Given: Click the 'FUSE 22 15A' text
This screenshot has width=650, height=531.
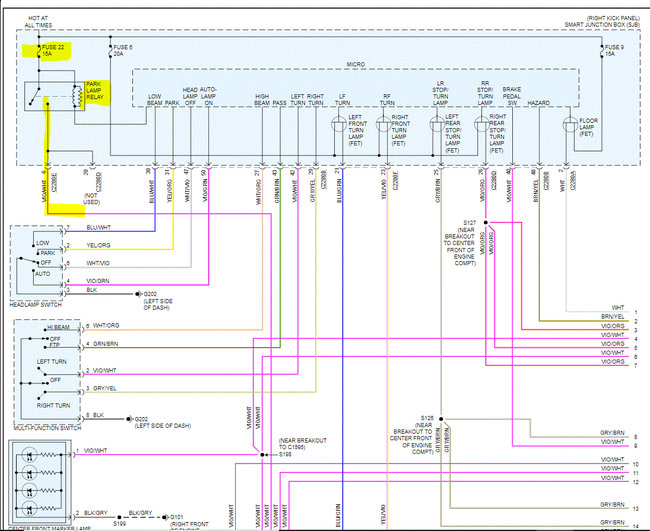Looking at the screenshot, I should click(x=53, y=51).
